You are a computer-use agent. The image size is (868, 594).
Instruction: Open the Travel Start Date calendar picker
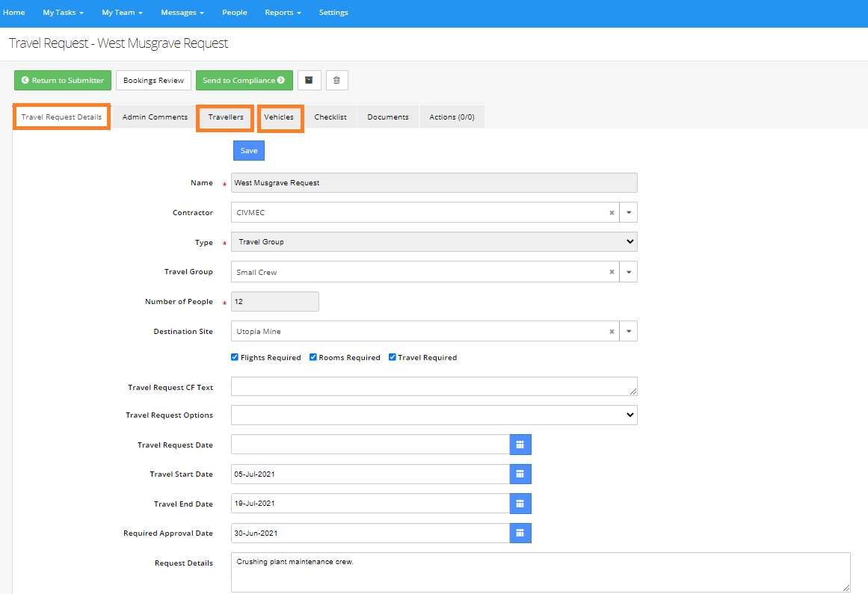(520, 474)
